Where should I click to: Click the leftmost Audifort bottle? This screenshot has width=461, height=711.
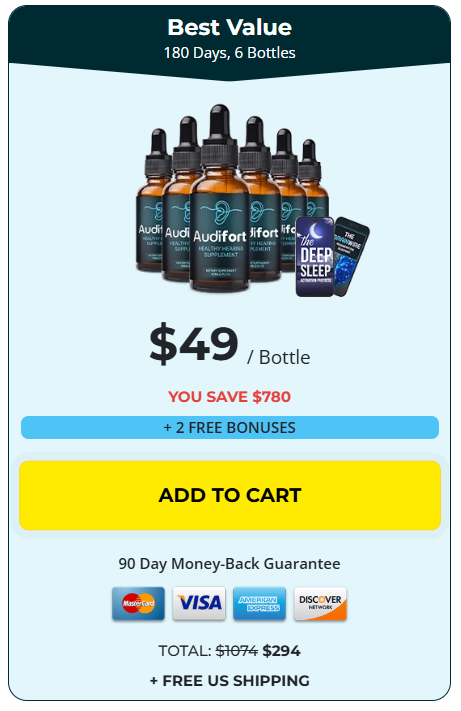(x=150, y=200)
